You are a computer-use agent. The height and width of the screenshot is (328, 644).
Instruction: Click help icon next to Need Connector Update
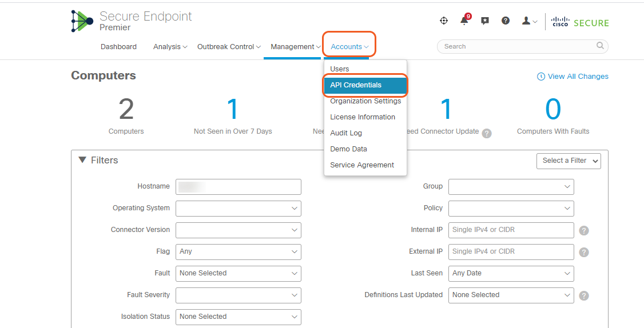487,133
